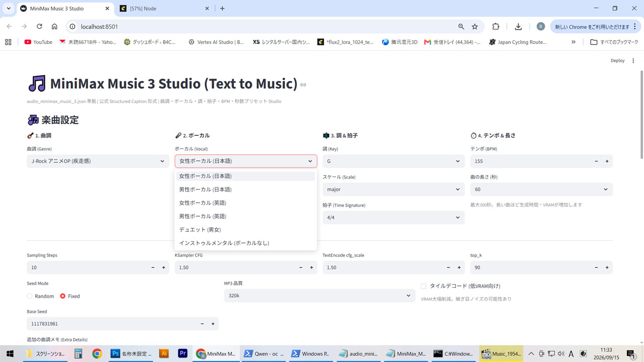Open Chrome downloads icon
This screenshot has width=644, height=362.
coord(518,27)
